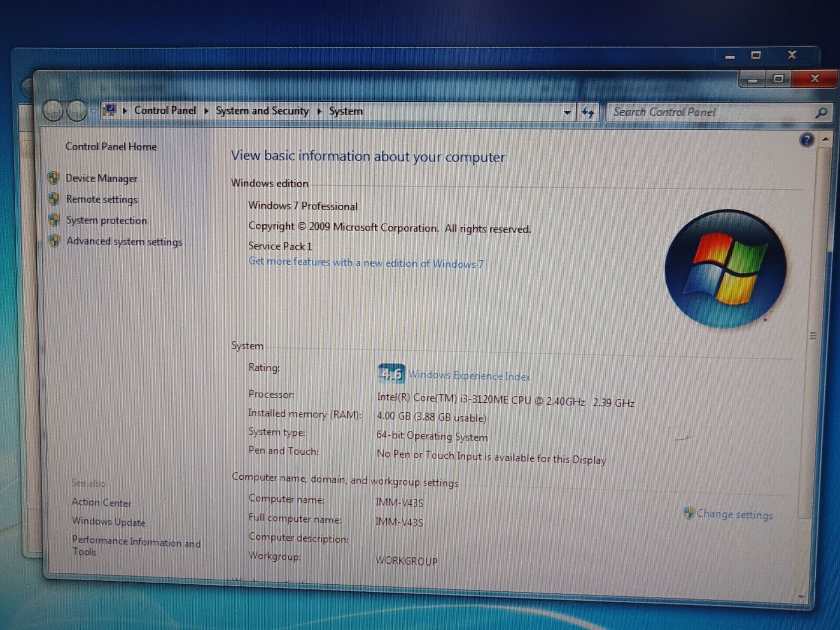Viewport: 840px width, 630px height.
Task: Click WORKGROUP value
Action: point(406,561)
